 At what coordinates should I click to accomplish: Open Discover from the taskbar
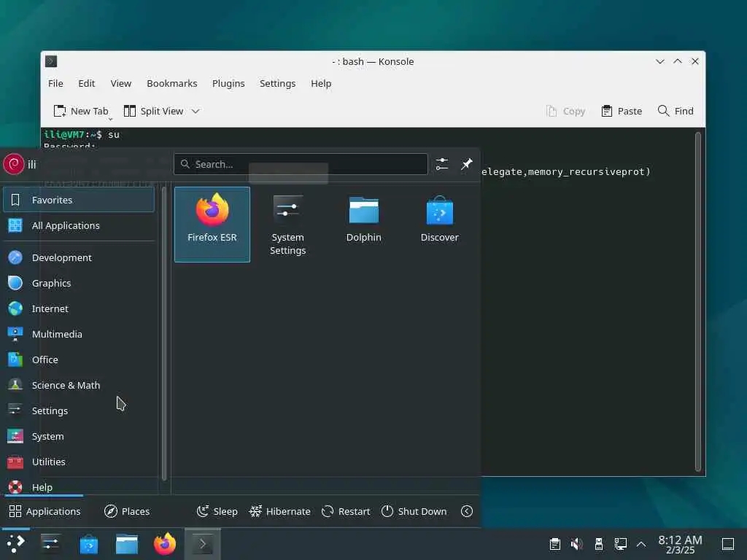tap(88, 544)
